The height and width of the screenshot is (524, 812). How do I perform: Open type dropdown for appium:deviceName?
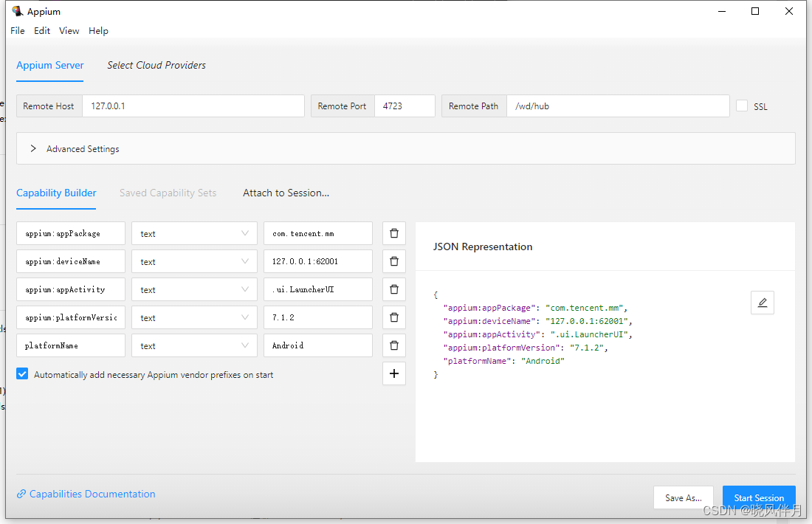tap(194, 261)
